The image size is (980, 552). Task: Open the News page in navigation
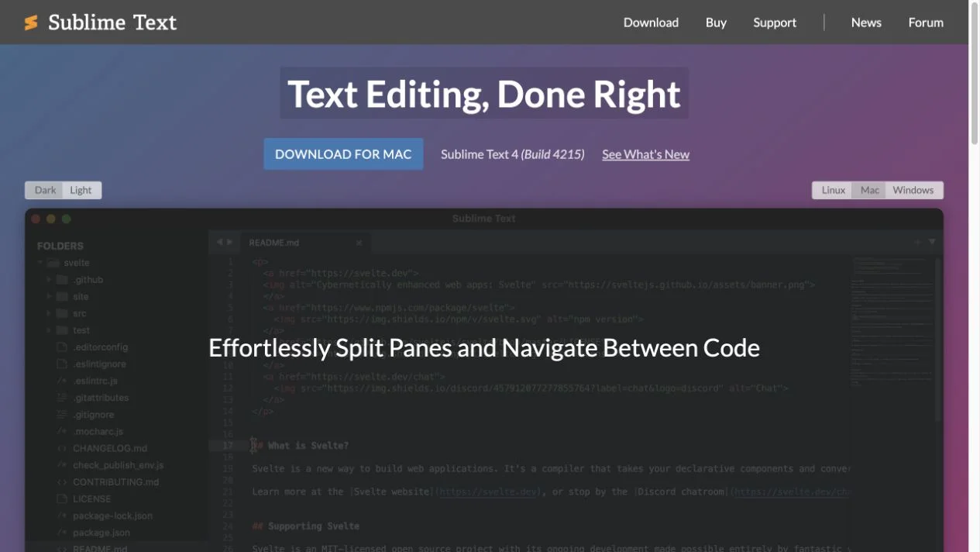(866, 22)
